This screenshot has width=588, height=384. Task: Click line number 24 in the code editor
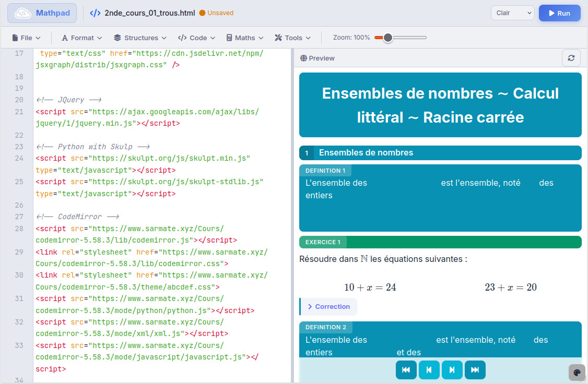19,158
